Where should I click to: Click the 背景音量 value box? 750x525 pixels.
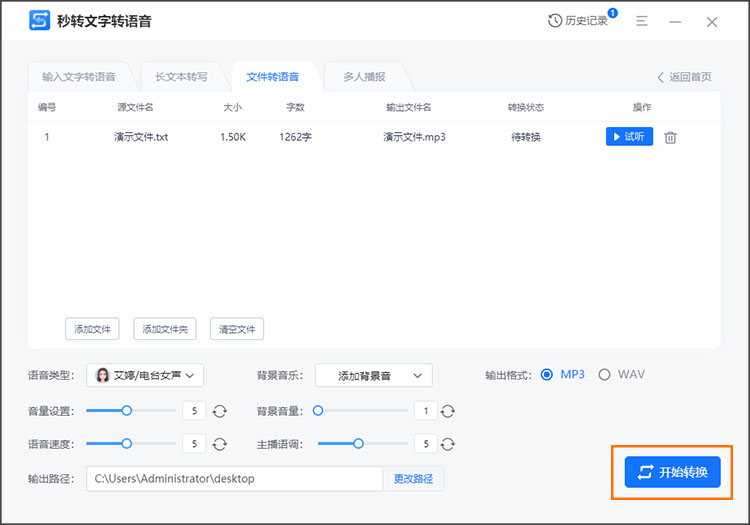426,411
